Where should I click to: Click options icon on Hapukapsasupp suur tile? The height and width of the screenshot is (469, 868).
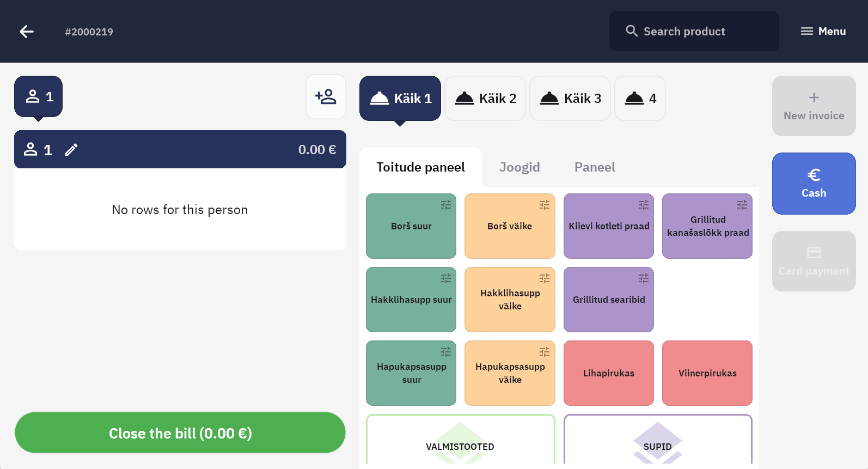[x=445, y=352]
